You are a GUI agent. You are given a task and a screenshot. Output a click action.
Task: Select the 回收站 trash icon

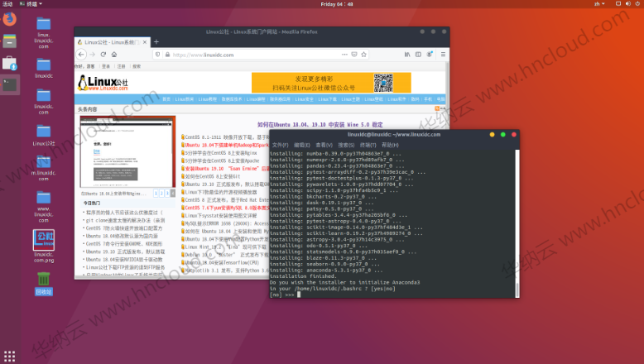click(44, 283)
